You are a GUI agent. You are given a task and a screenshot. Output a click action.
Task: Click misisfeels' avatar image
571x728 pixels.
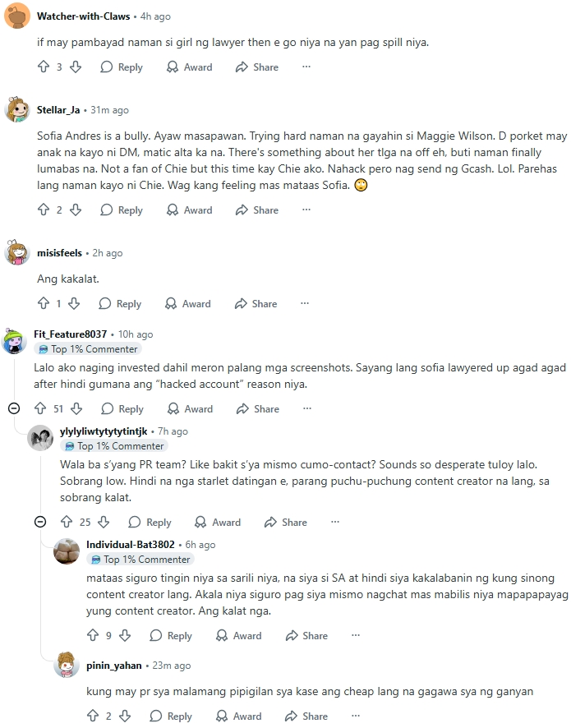click(x=17, y=253)
